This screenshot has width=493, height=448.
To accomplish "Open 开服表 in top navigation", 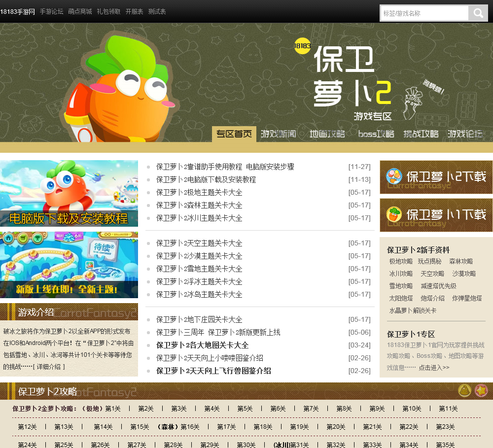I will tap(134, 12).
